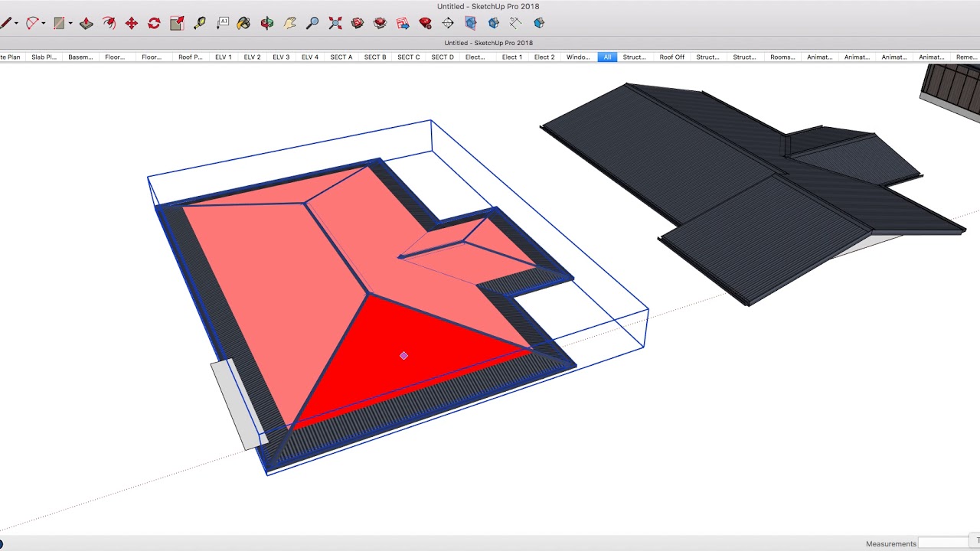Viewport: 980px width, 551px height.
Task: Open the Elect... scene tab
Action: (475, 57)
